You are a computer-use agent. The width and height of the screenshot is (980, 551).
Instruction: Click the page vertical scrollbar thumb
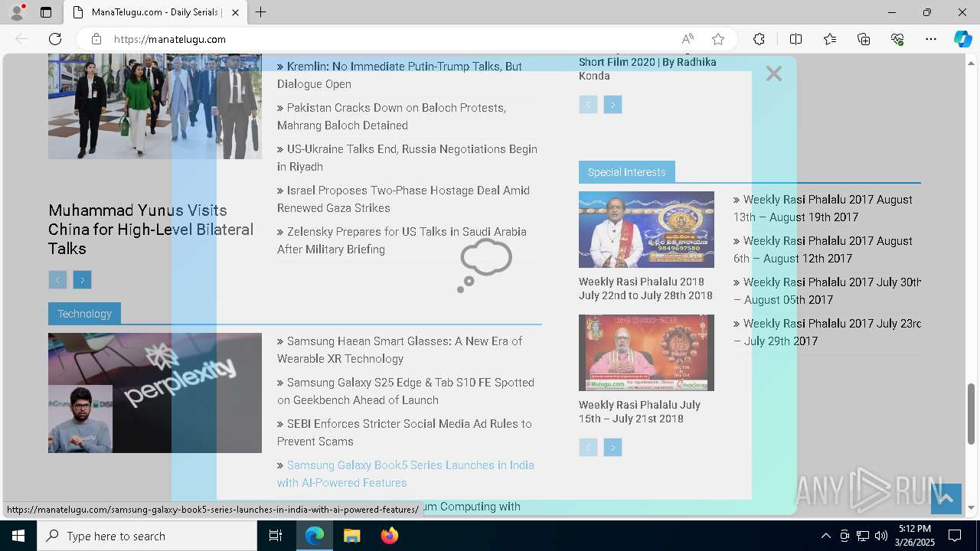(972, 414)
